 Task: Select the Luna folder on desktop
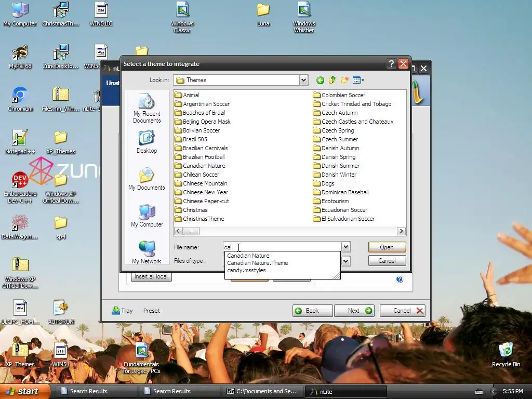(x=263, y=14)
